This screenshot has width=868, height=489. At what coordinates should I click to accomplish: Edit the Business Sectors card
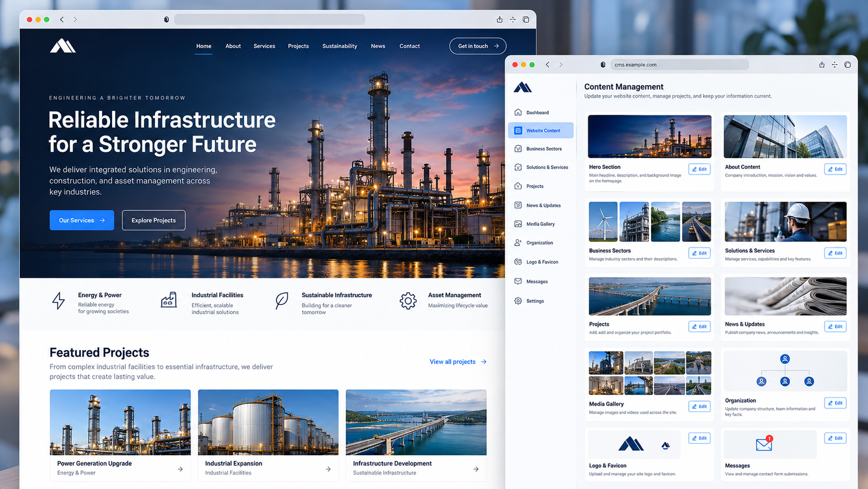point(699,253)
